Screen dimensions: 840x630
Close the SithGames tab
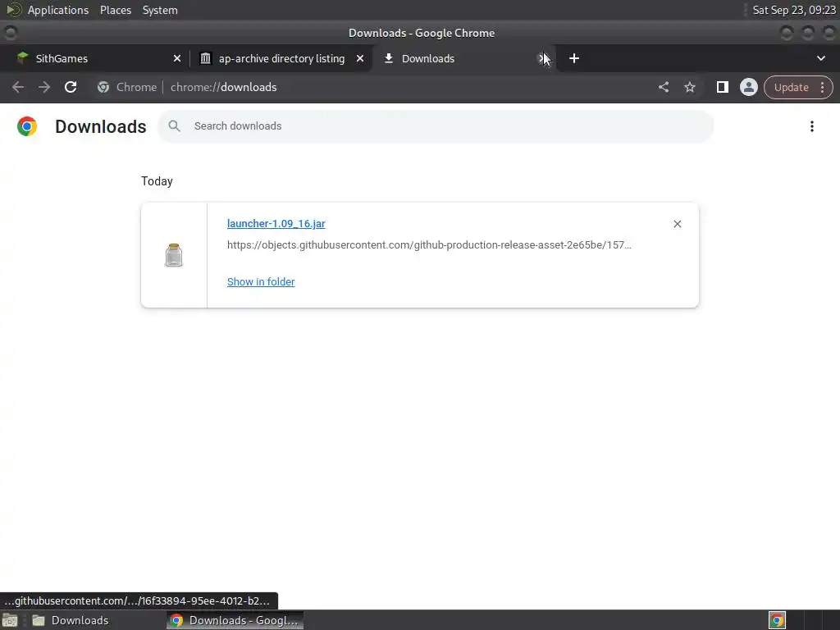click(x=177, y=58)
